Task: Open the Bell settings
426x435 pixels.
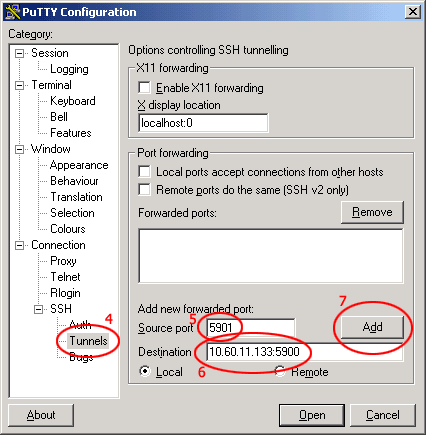Action: pyautogui.click(x=59, y=117)
